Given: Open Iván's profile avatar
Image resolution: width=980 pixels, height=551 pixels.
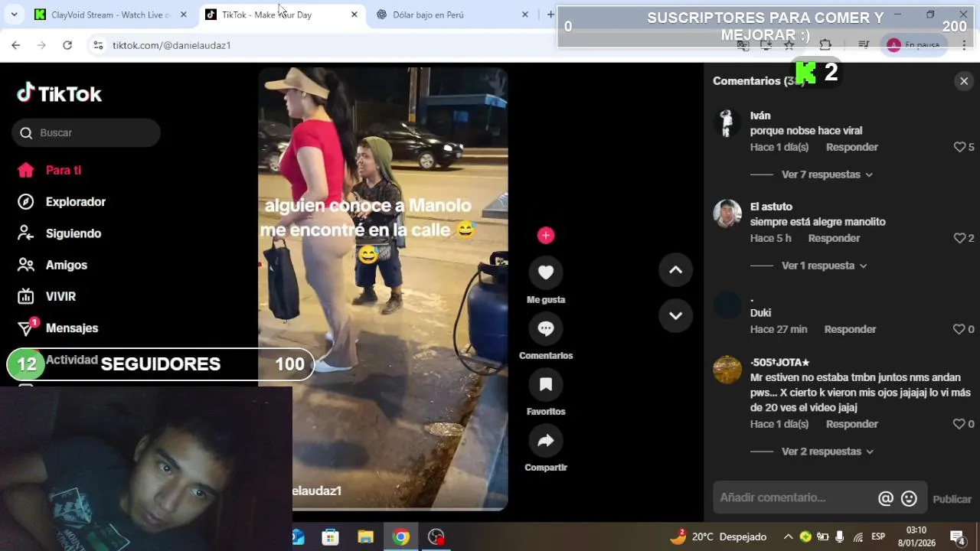Looking at the screenshot, I should pyautogui.click(x=727, y=122).
